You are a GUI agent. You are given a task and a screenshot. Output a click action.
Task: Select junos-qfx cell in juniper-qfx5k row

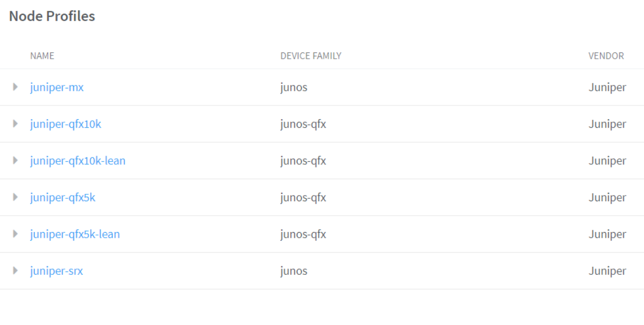pos(303,197)
